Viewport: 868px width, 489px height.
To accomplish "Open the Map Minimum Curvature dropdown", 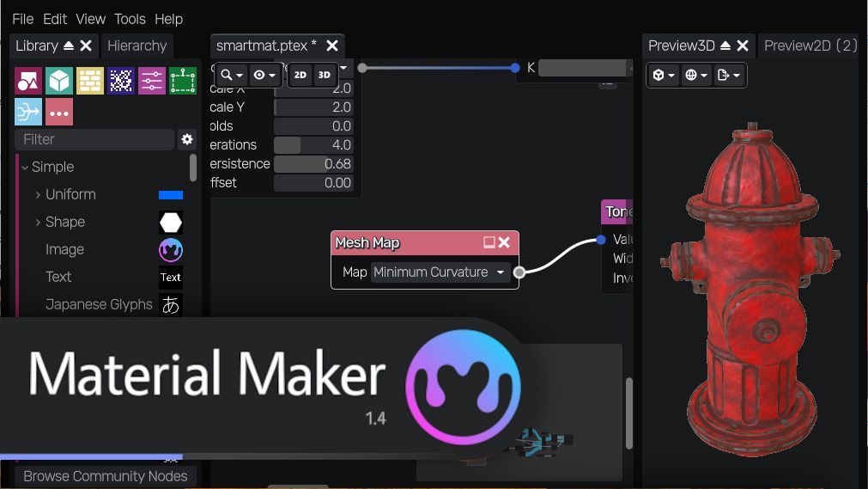I will point(440,272).
